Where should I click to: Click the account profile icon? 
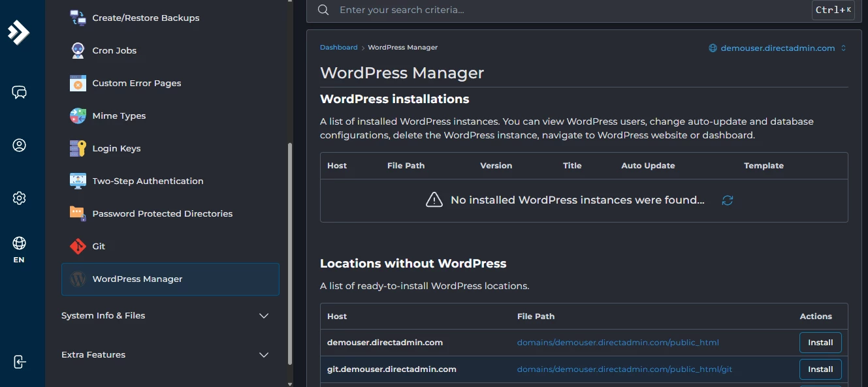click(x=18, y=146)
